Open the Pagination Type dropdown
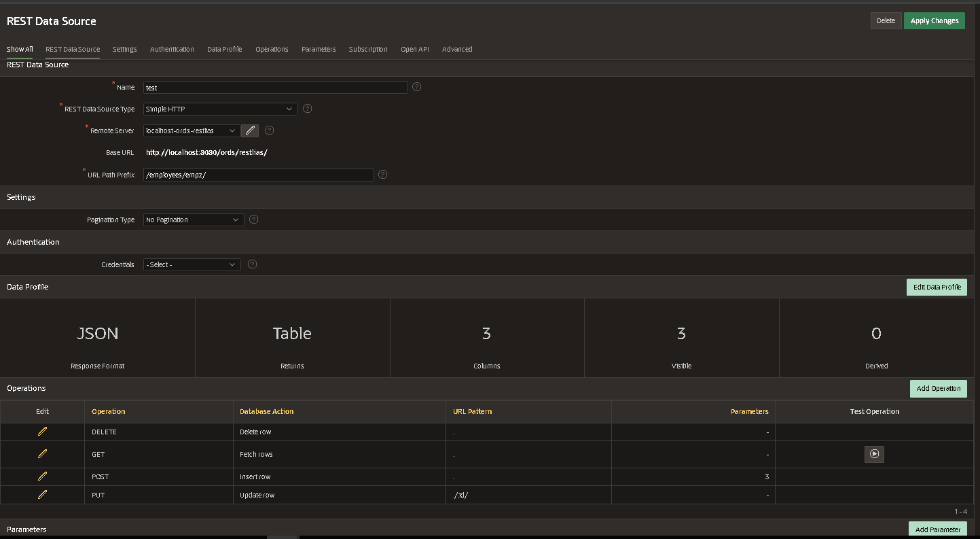 pos(193,220)
